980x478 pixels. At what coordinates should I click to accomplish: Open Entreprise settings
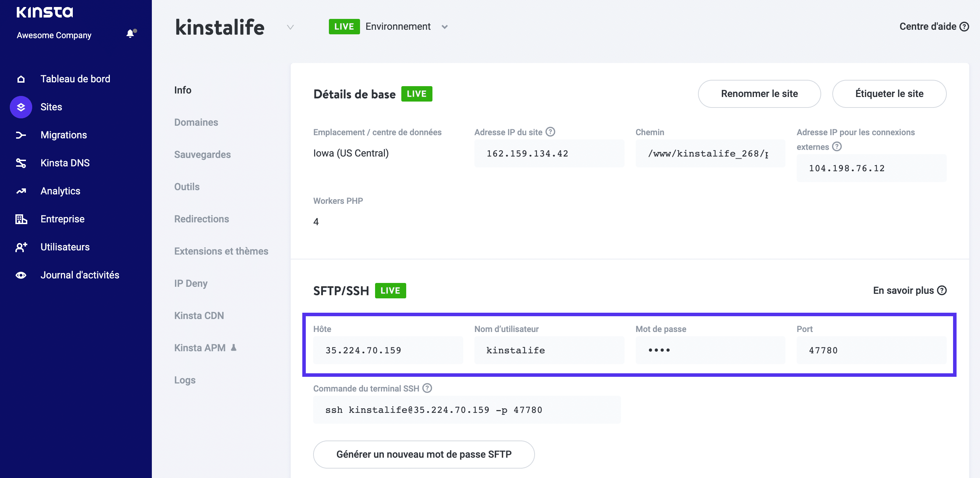[62, 219]
